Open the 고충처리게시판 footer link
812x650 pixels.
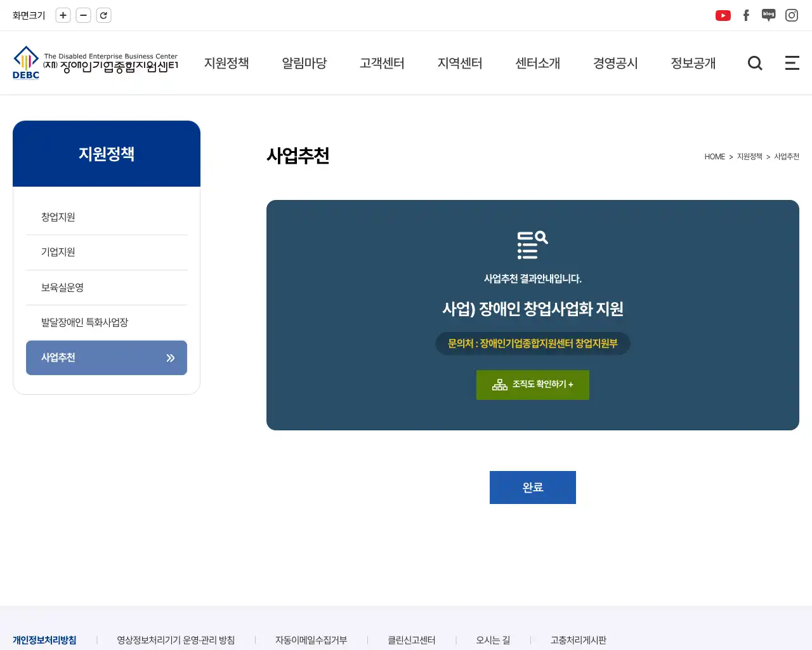(579, 640)
